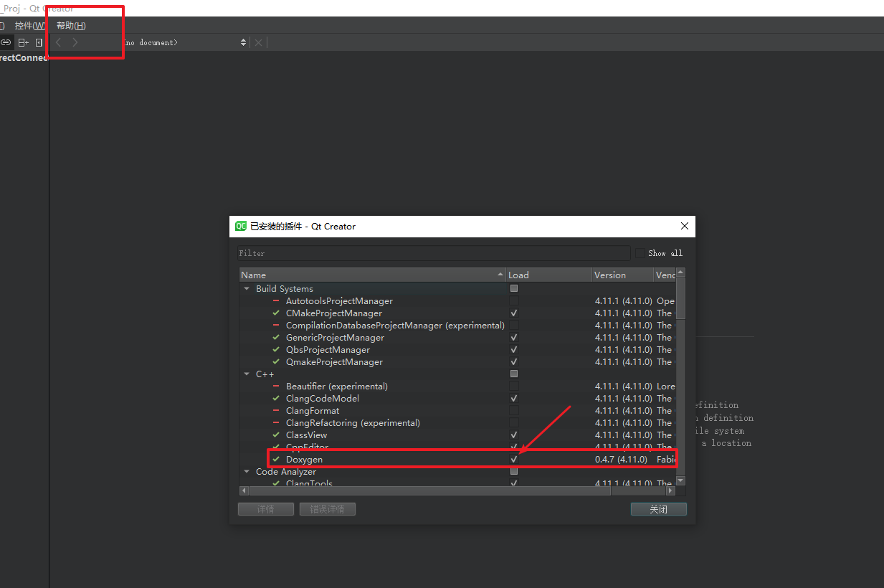The width and height of the screenshot is (884, 588).
Task: Uncheck the CMakeProjectManager load checkbox
Action: [513, 313]
